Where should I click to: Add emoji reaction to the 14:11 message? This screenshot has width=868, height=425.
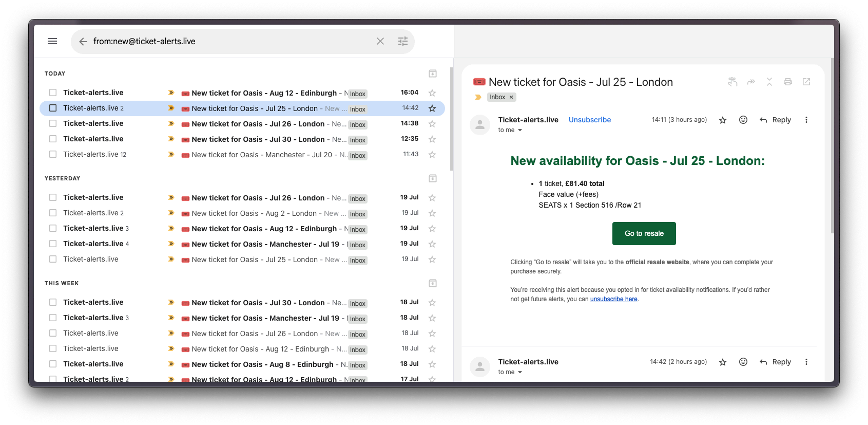pyautogui.click(x=743, y=120)
